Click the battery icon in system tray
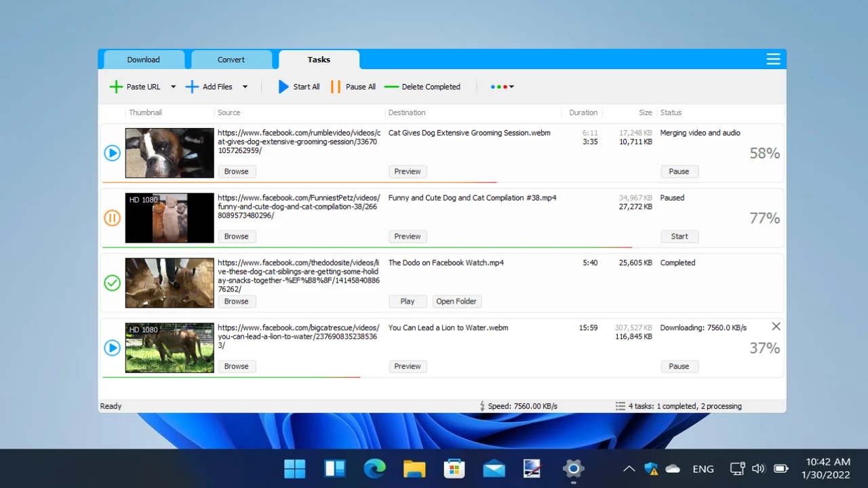 tap(781, 468)
